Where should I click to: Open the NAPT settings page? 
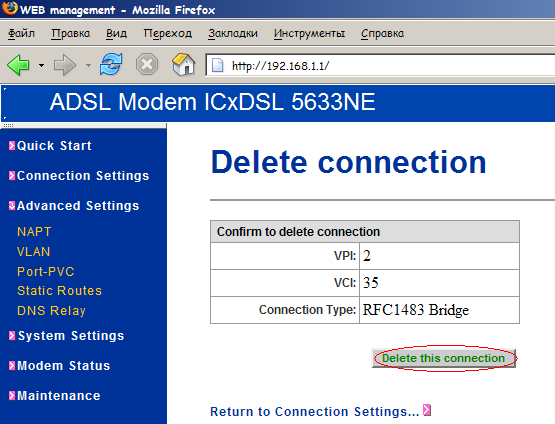[34, 232]
